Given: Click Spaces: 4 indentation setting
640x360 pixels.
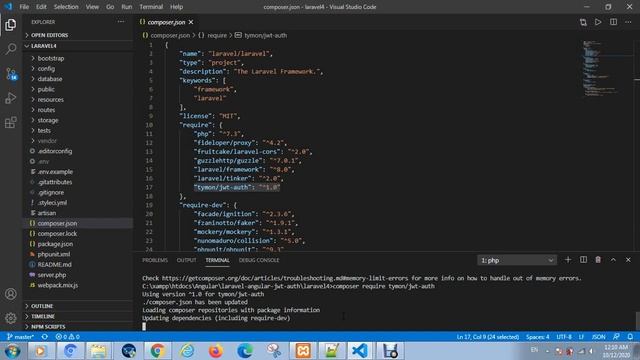Looking at the screenshot, I should [537, 337].
